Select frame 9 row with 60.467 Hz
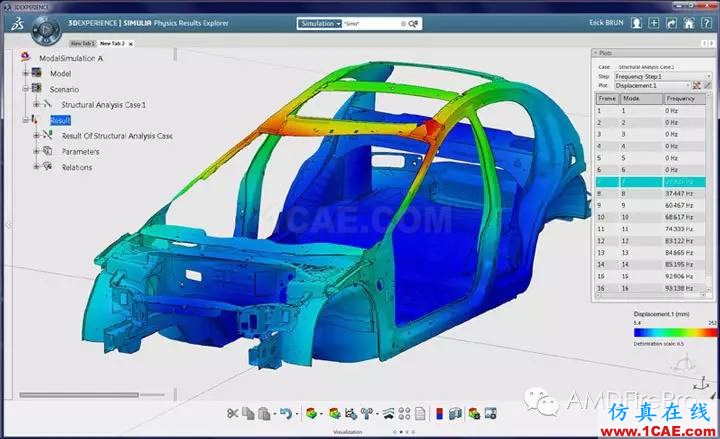Viewport: 720px width, 439px height. [651, 205]
